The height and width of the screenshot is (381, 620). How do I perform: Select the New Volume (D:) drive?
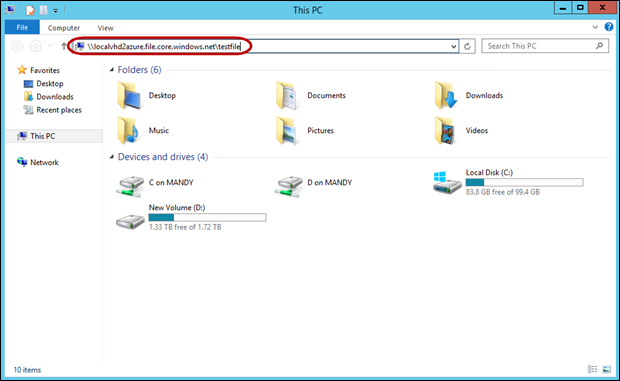191,217
